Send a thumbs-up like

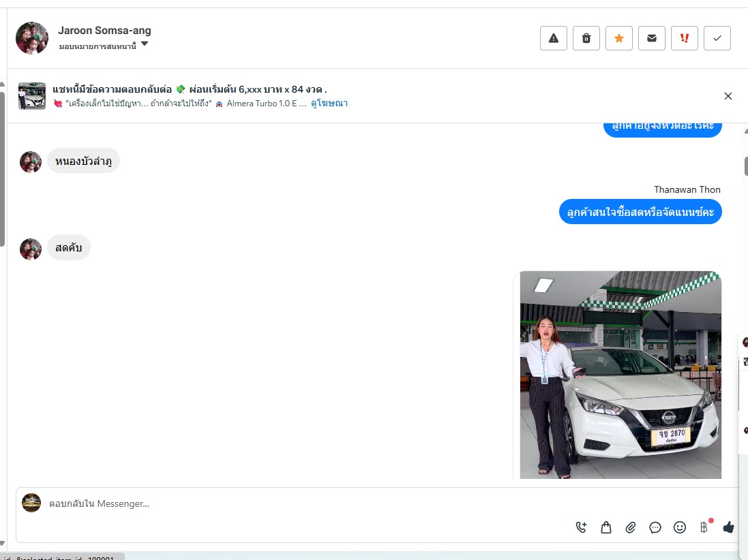tap(728, 527)
